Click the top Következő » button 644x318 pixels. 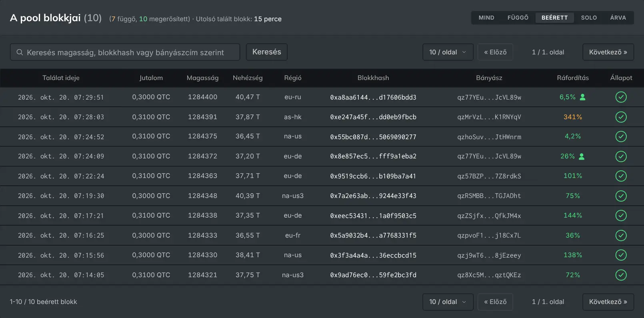608,52
